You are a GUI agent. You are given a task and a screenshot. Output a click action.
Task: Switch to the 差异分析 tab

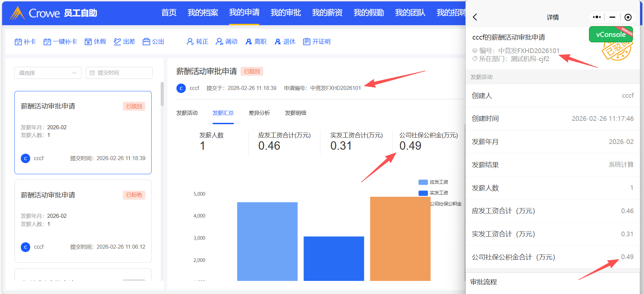point(259,113)
